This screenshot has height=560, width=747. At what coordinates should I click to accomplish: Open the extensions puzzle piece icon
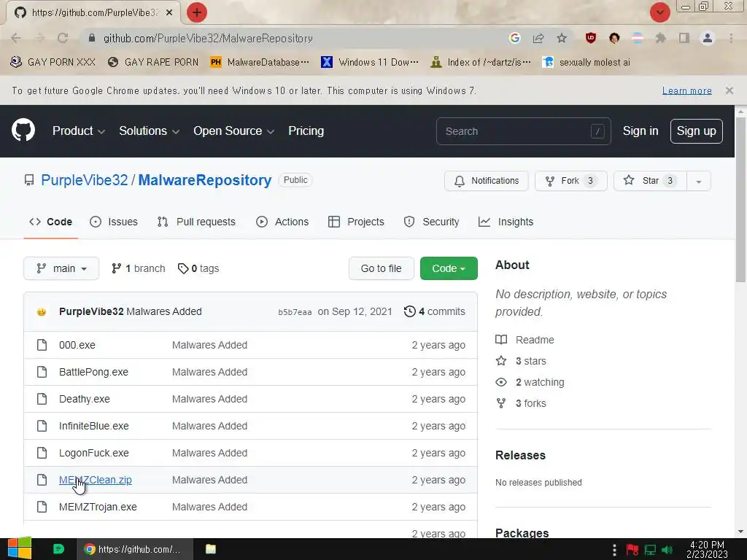(660, 38)
